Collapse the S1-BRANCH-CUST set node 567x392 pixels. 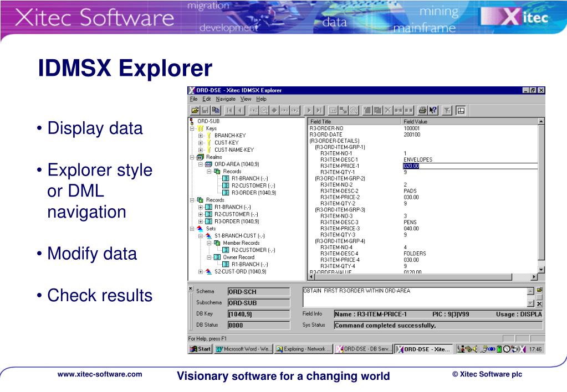pos(201,235)
